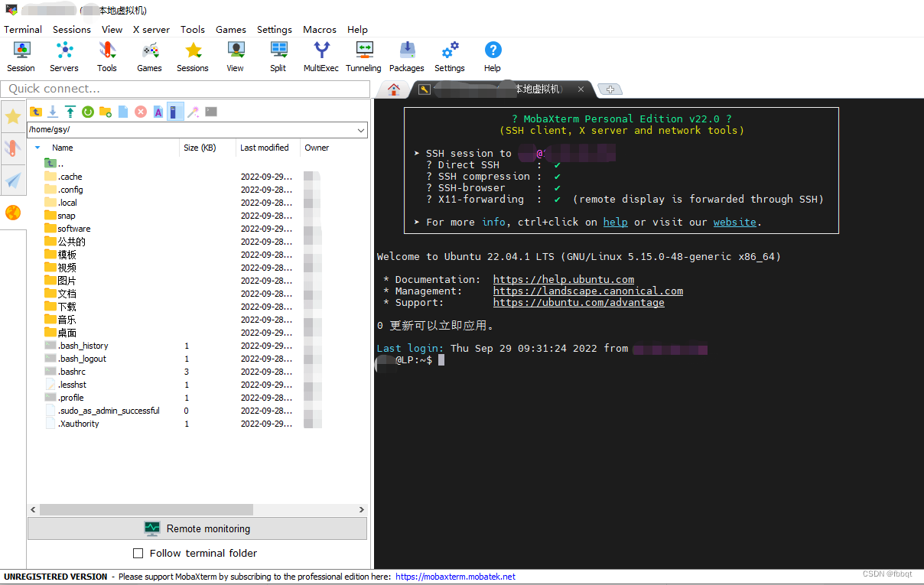Click the left arrow of the horizontal scrollbar
924x585 pixels.
coord(33,509)
